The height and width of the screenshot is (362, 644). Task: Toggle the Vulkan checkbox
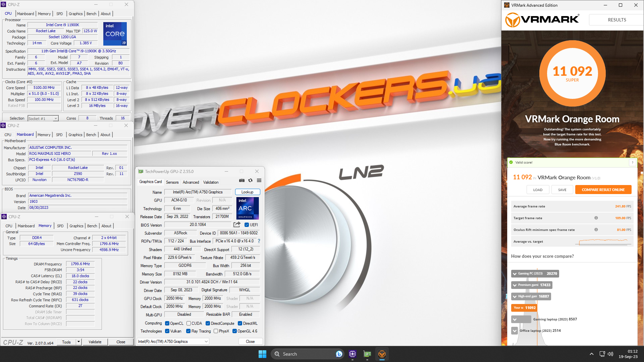coord(167,331)
